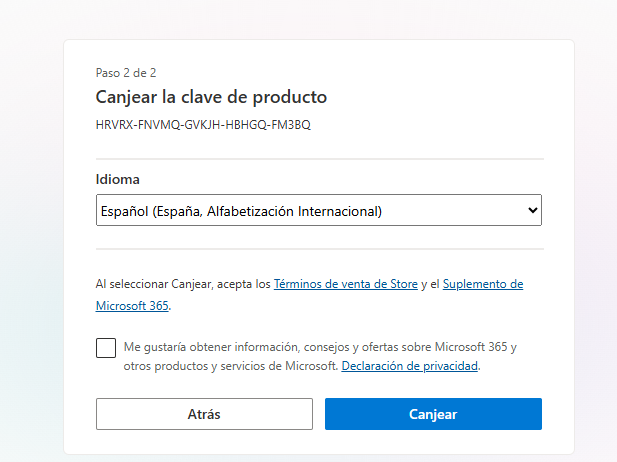Open the Declaración de privacidad link
The height and width of the screenshot is (462, 617).
(410, 366)
